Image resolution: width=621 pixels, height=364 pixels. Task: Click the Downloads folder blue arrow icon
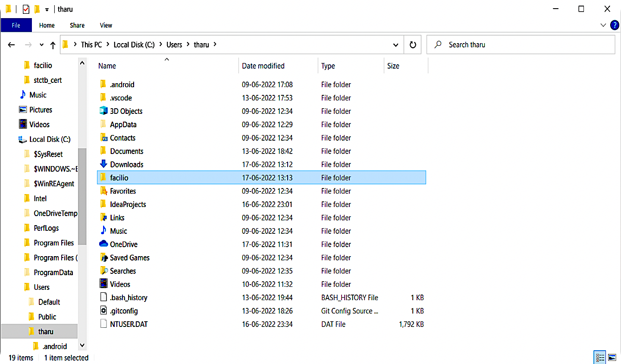[x=103, y=164]
